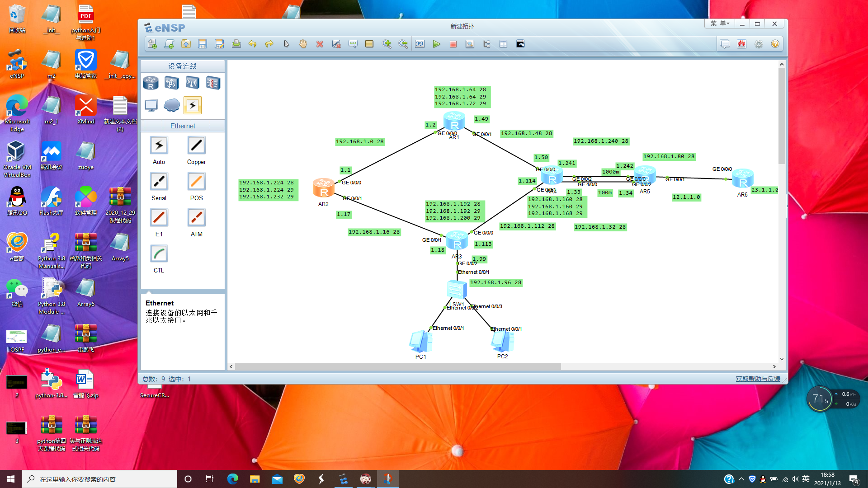
Task: Click the red X delete tool
Action: pyautogui.click(x=320, y=44)
